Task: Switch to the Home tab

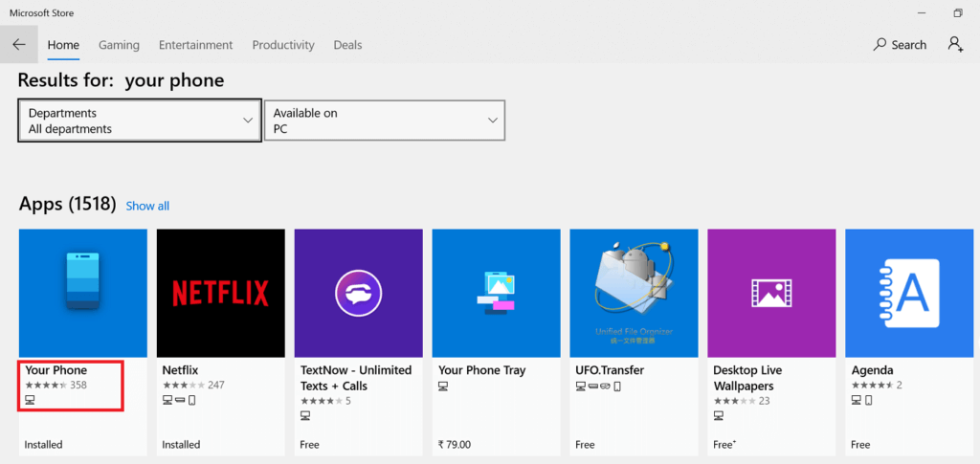Action: coord(63,45)
